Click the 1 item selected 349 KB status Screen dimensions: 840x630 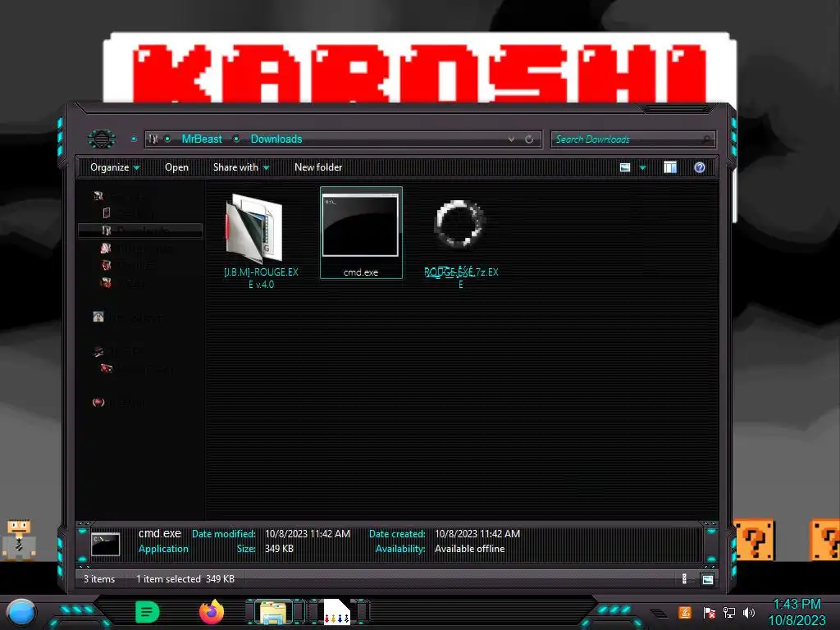point(185,579)
